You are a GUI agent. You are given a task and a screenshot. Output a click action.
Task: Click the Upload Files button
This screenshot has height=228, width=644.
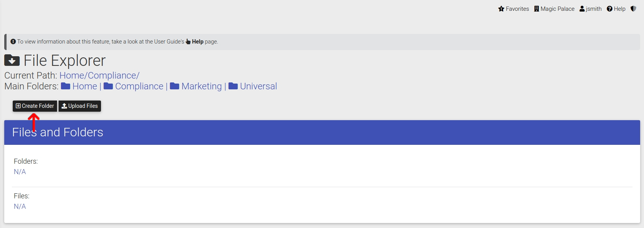[80, 106]
